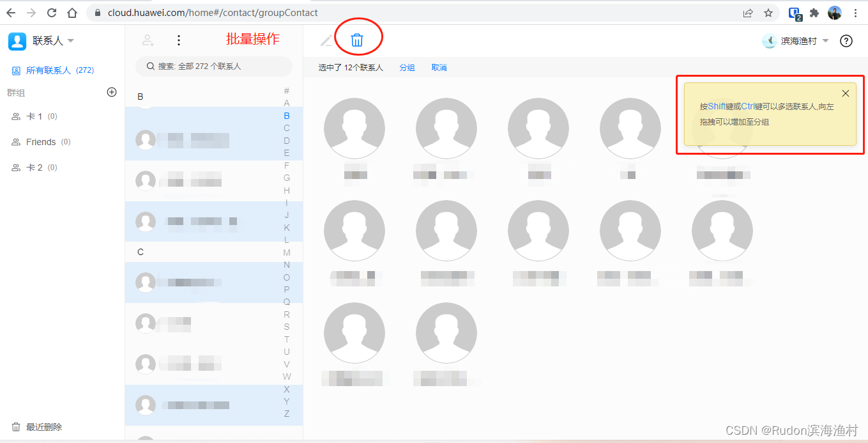Bookmark this page with star icon
This screenshot has height=443, width=868.
(x=768, y=13)
